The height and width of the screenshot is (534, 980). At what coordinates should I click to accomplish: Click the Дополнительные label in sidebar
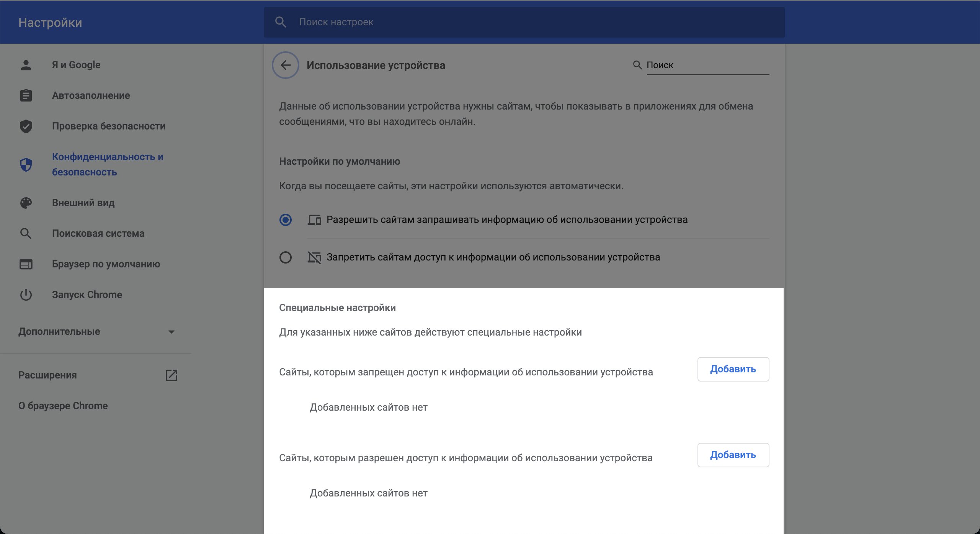(x=59, y=332)
